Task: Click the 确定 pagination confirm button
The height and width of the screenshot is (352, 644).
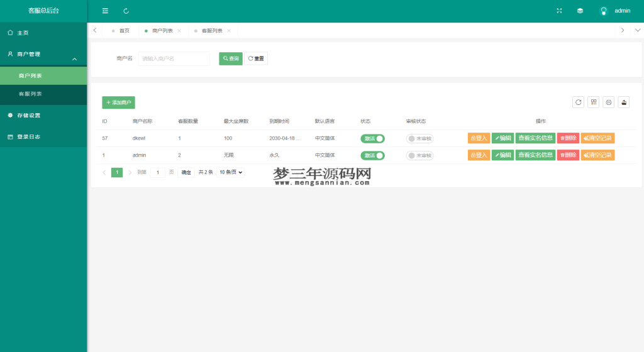Action: pos(186,172)
